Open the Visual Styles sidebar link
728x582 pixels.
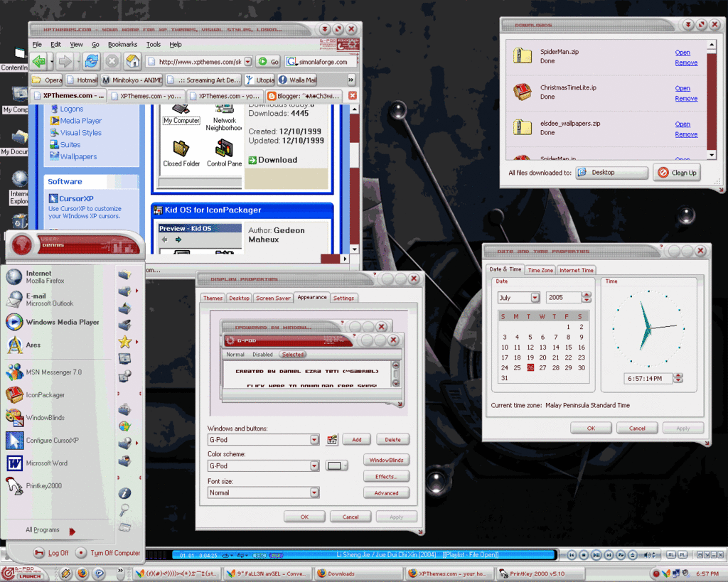tap(81, 133)
